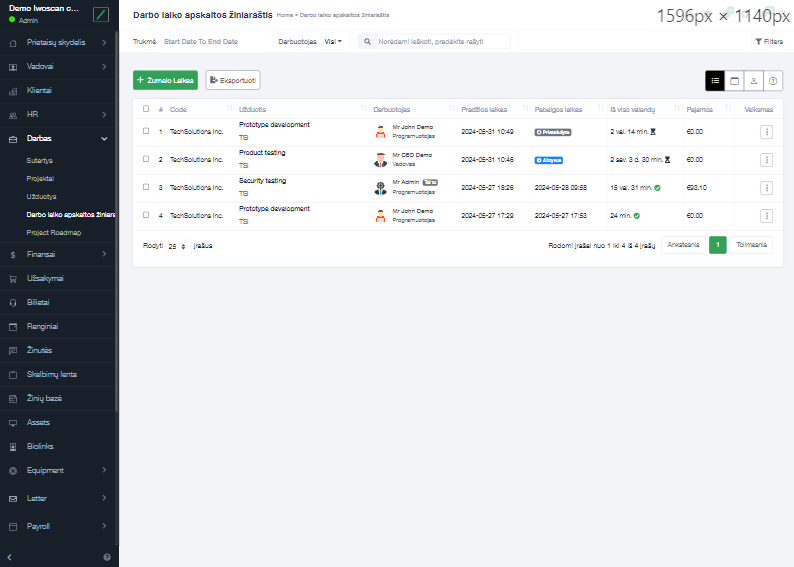Viewport: 794px width, 567px height.
Task: Select the list view icon
Action: pyautogui.click(x=715, y=80)
